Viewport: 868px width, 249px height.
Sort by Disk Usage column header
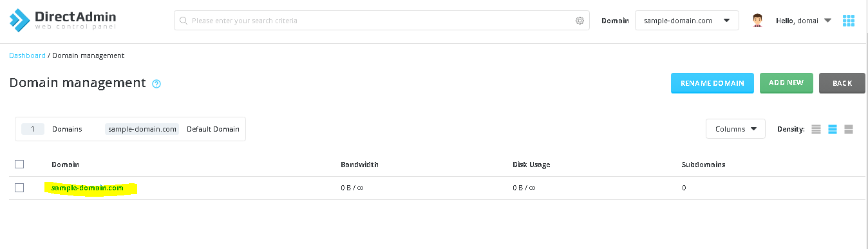tap(531, 164)
